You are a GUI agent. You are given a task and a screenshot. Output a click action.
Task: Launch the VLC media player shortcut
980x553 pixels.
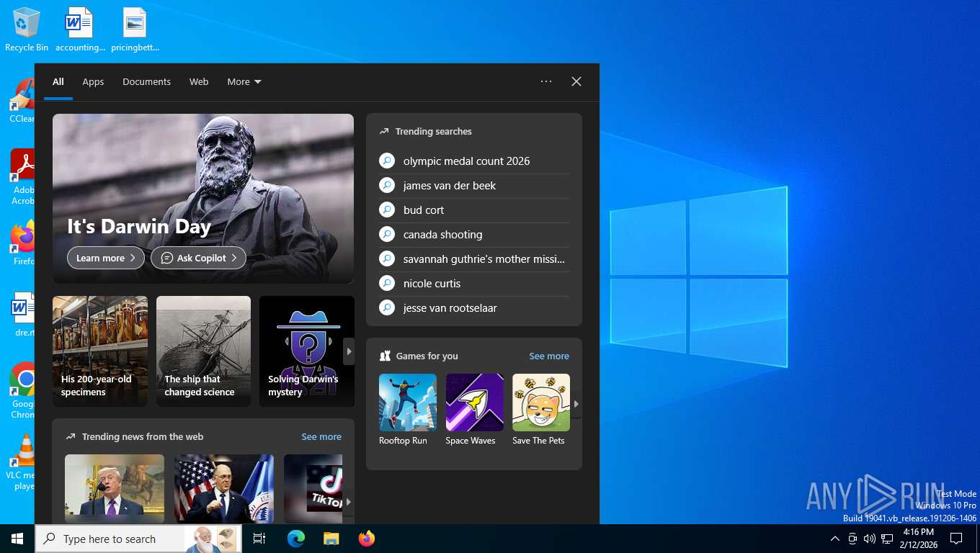tap(22, 462)
